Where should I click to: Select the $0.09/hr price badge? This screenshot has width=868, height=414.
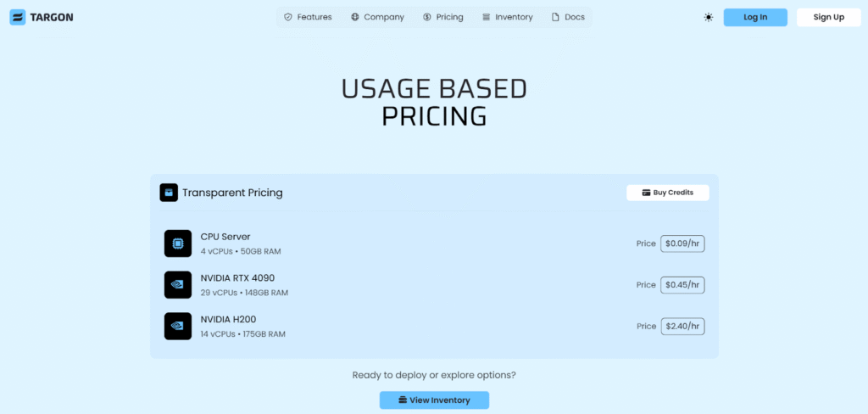682,243
